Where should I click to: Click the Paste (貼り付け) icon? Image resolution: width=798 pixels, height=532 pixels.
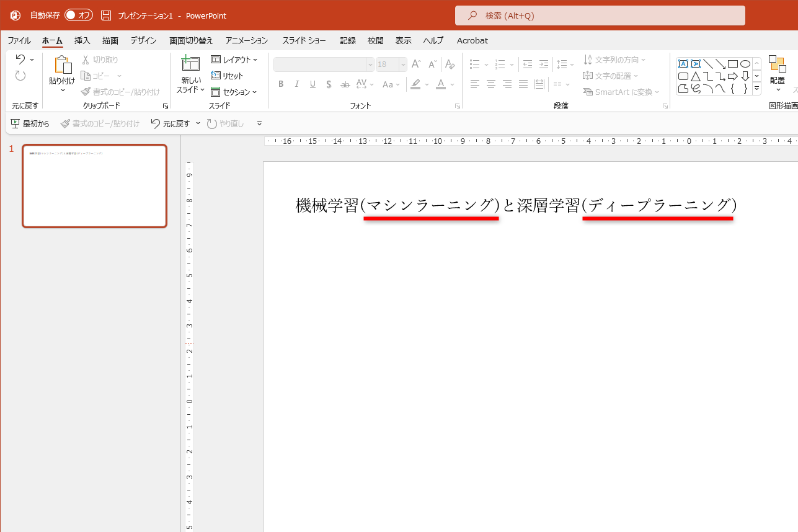tap(61, 64)
